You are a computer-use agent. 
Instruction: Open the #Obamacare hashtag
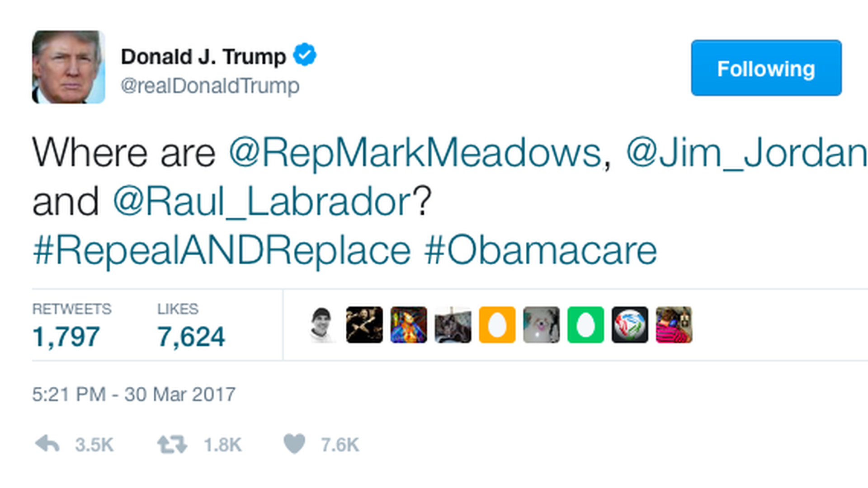541,250
